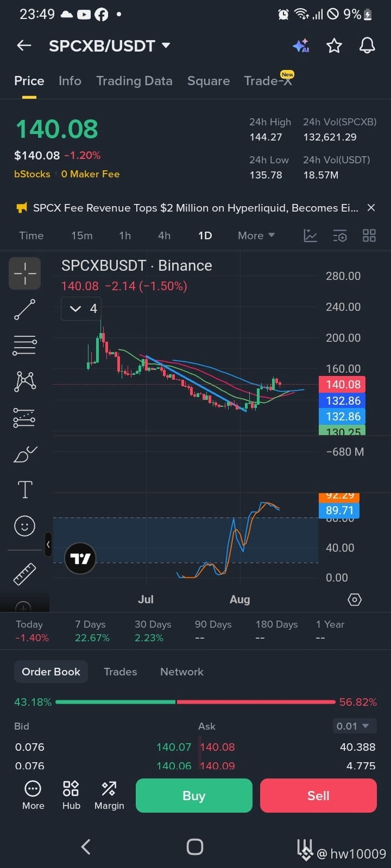This screenshot has height=868, width=391.
Task: Open the SPCXB/USDT pair selector dropdown
Action: 110,46
